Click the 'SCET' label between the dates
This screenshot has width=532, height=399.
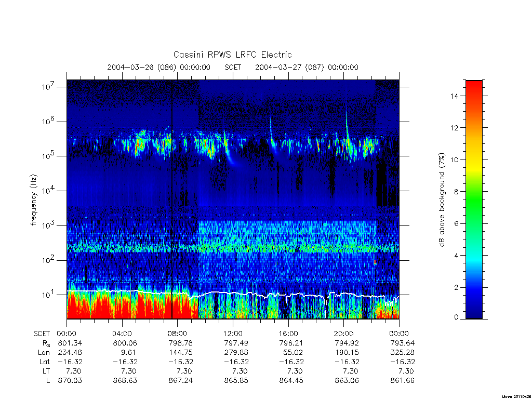point(233,67)
